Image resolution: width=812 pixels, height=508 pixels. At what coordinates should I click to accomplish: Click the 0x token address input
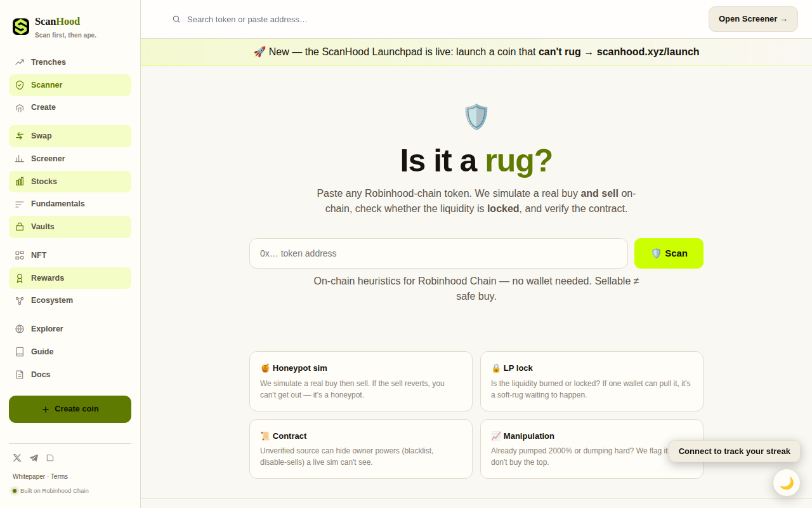tap(438, 253)
